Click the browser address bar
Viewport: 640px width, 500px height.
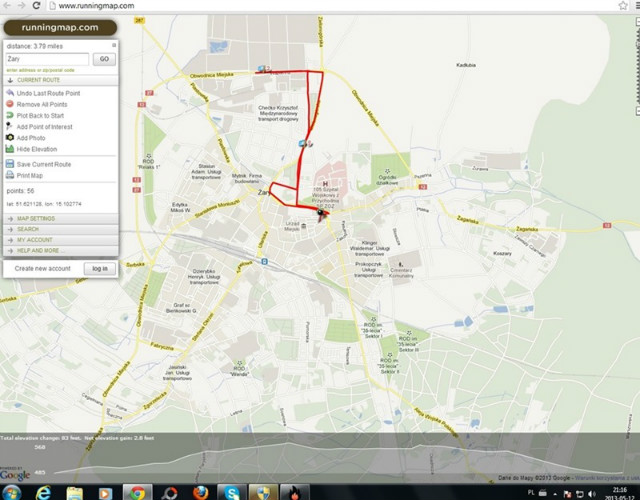pyautogui.click(x=331, y=6)
